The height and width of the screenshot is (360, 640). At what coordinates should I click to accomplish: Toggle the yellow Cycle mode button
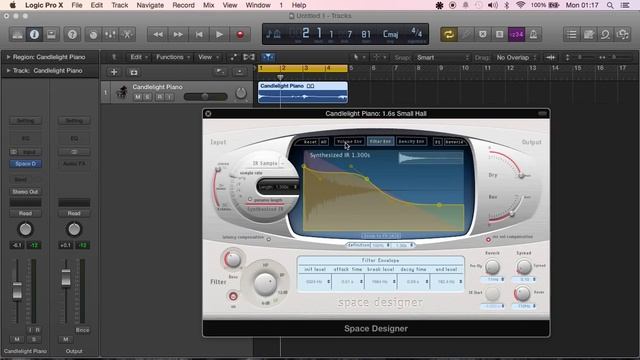point(449,35)
